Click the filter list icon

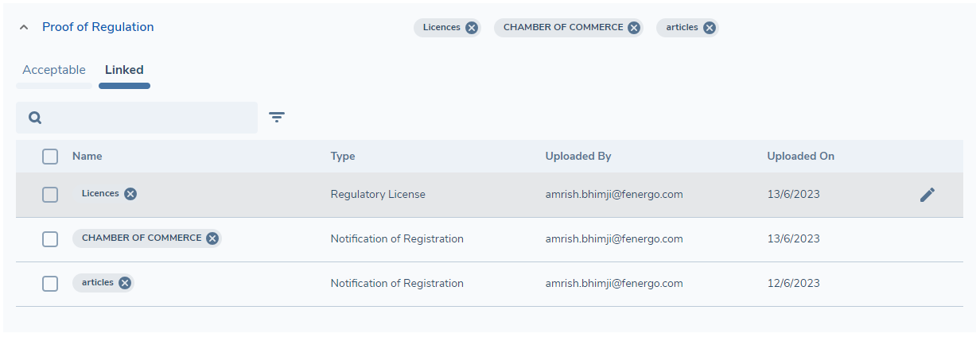277,118
